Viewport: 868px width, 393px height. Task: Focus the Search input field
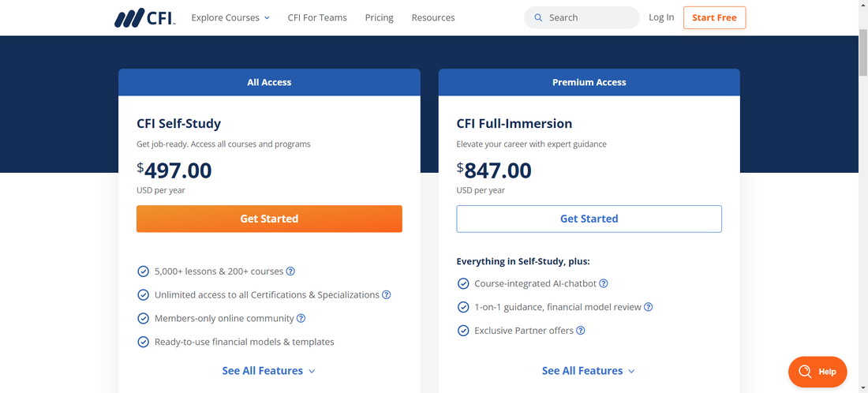click(x=582, y=17)
